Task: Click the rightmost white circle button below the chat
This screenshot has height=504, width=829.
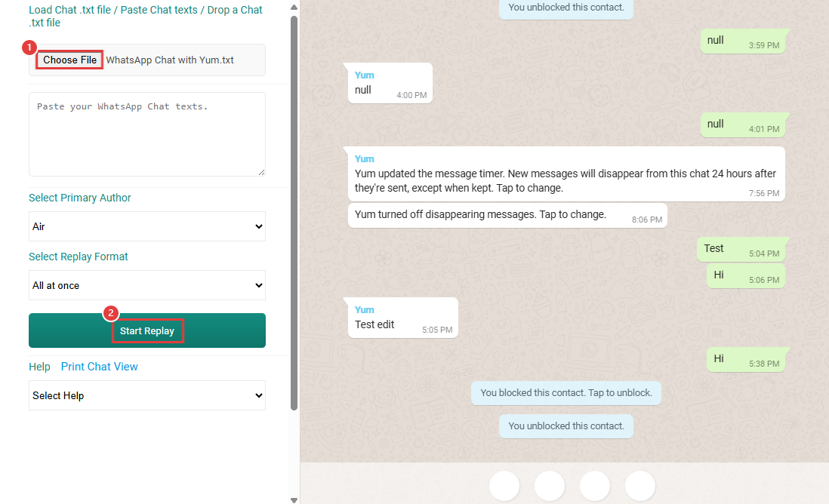Action: (x=639, y=486)
